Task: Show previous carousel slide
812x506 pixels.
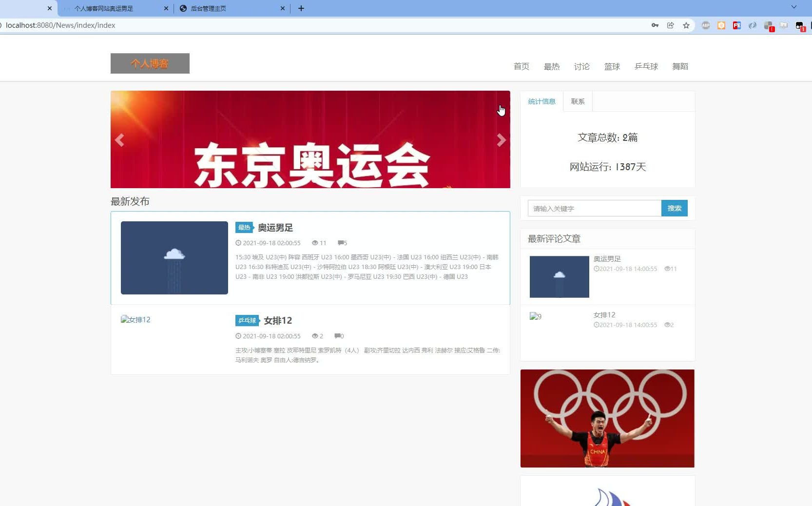Action: tap(119, 140)
